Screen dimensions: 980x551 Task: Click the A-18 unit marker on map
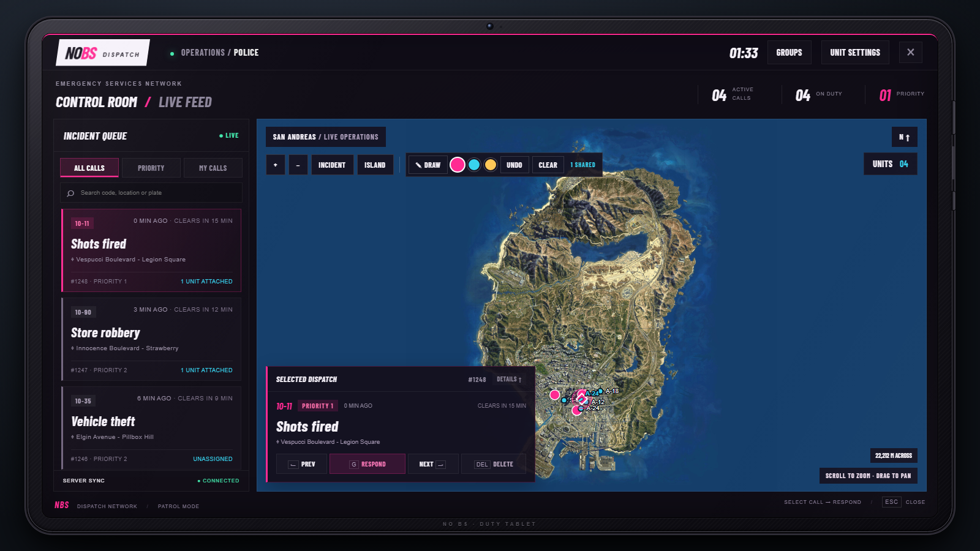click(601, 391)
